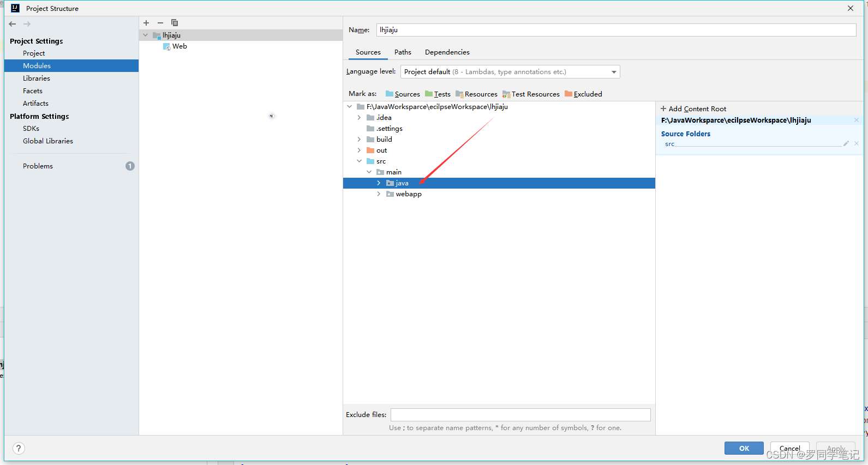Click the Problems count badge
Viewport: 868px width, 465px height.
point(130,166)
